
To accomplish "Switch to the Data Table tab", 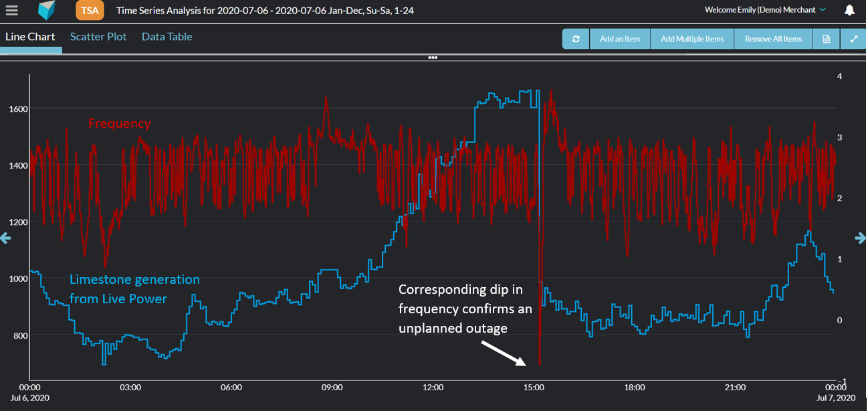I will click(167, 37).
